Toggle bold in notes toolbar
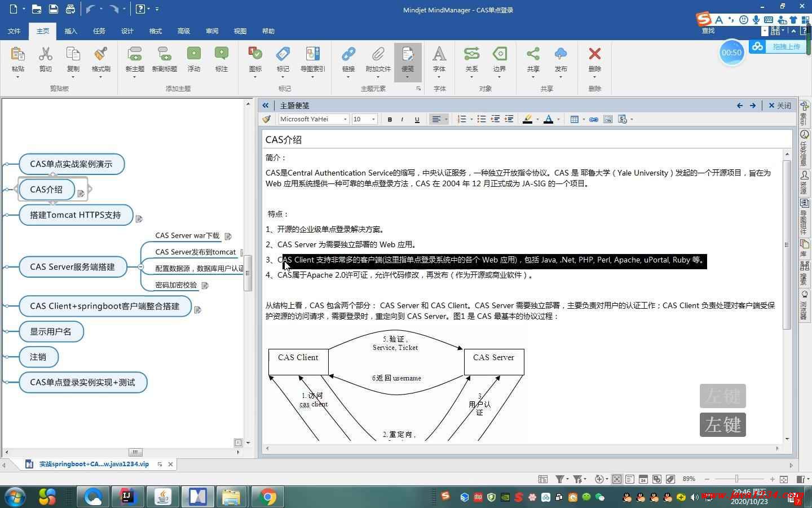The image size is (812, 508). 390,119
